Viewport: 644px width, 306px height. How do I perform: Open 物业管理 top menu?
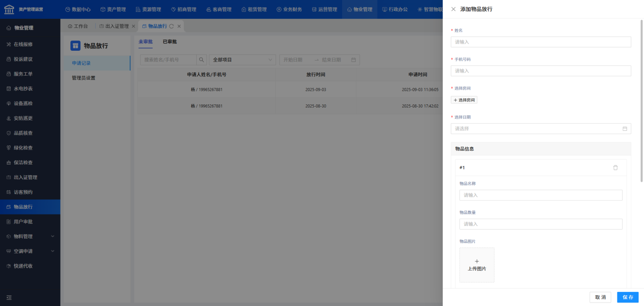coord(360,9)
